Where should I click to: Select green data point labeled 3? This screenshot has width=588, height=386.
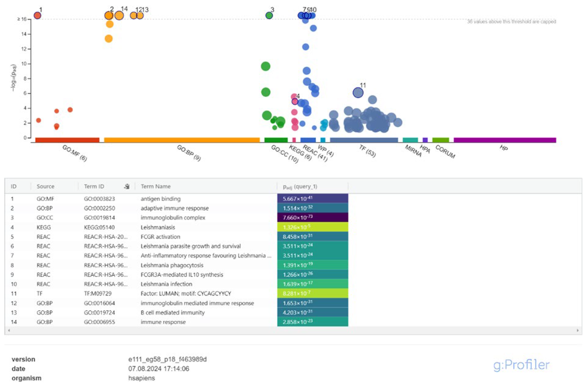click(x=269, y=15)
